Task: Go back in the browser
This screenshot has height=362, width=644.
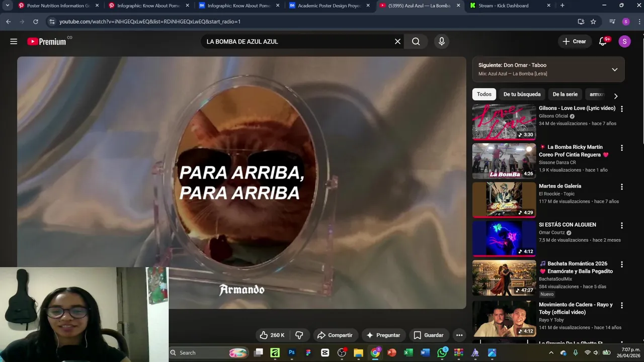Action: tap(8, 22)
